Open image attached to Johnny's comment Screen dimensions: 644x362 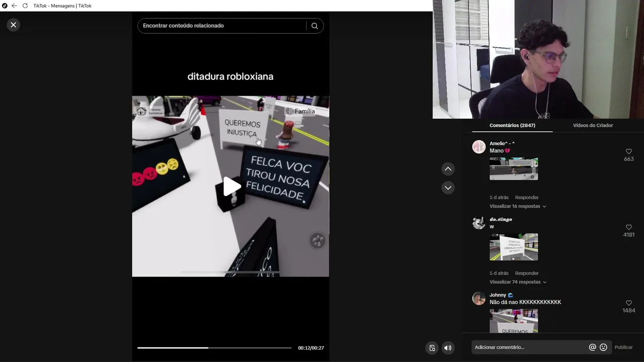[514, 321]
